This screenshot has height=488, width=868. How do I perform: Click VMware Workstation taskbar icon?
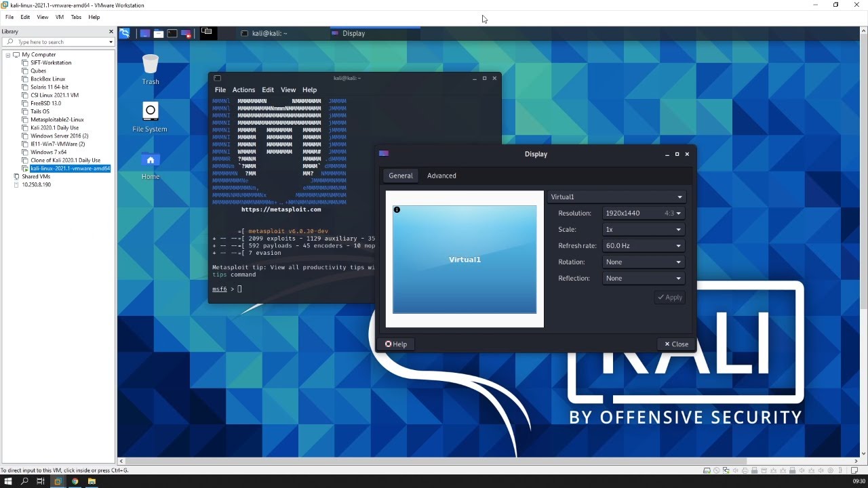point(58,481)
